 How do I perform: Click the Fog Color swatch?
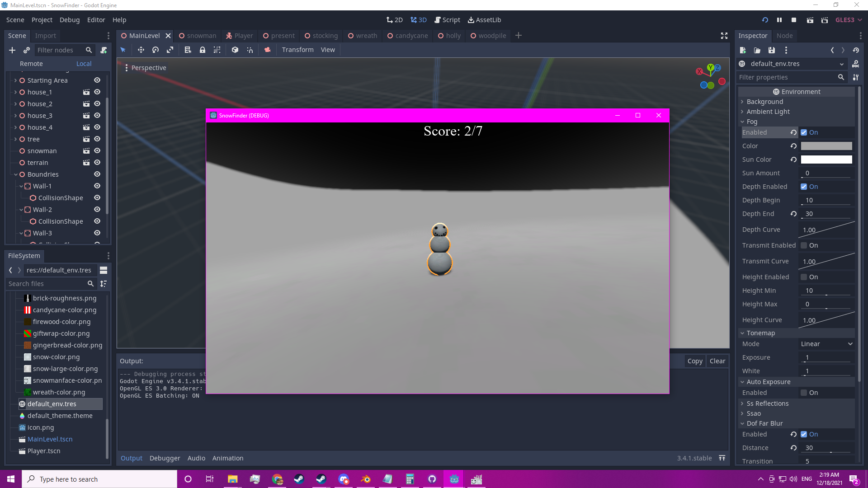coord(826,146)
